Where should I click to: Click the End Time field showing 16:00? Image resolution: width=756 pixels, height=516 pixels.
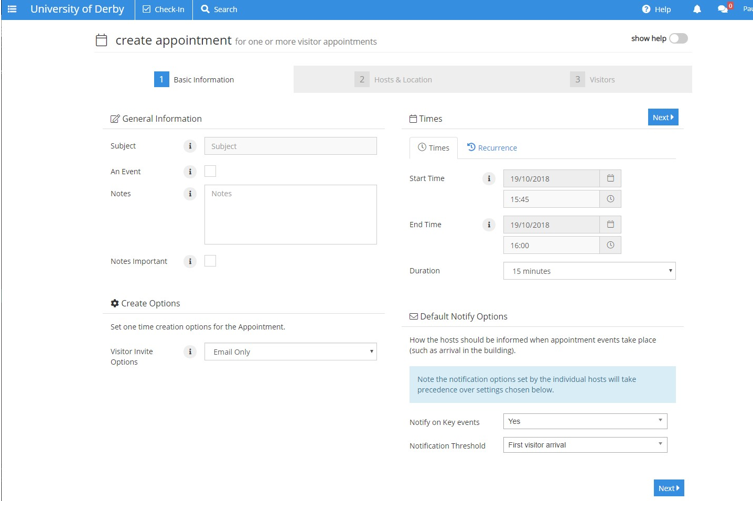(x=552, y=245)
